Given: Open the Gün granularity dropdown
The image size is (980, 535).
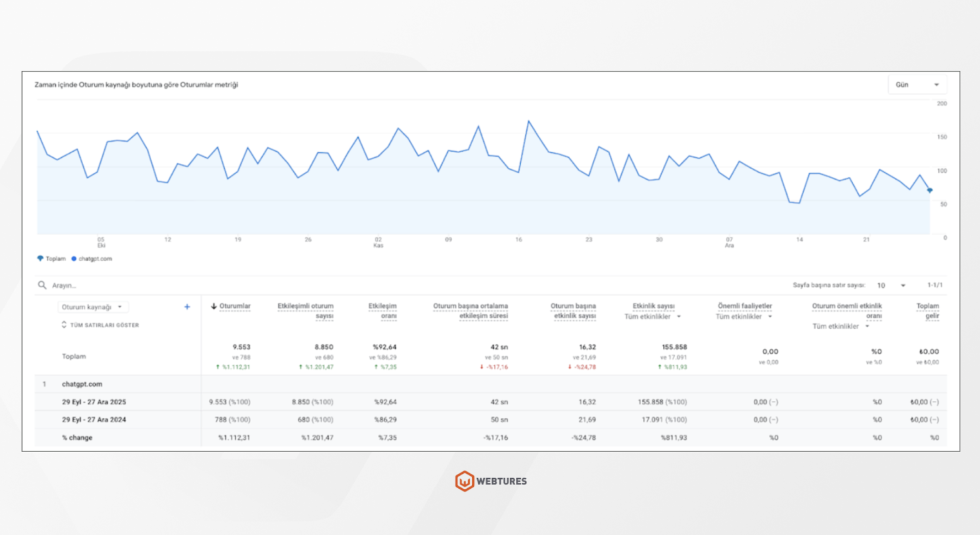Looking at the screenshot, I should [x=917, y=84].
